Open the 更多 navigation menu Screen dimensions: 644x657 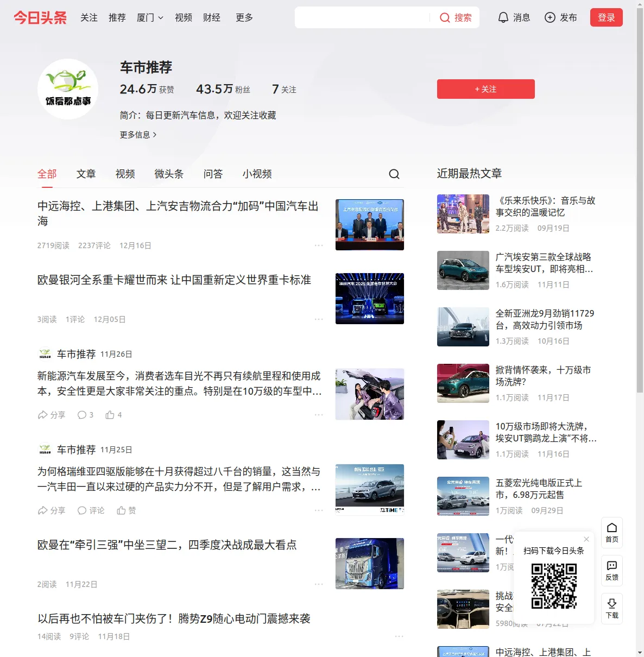244,17
